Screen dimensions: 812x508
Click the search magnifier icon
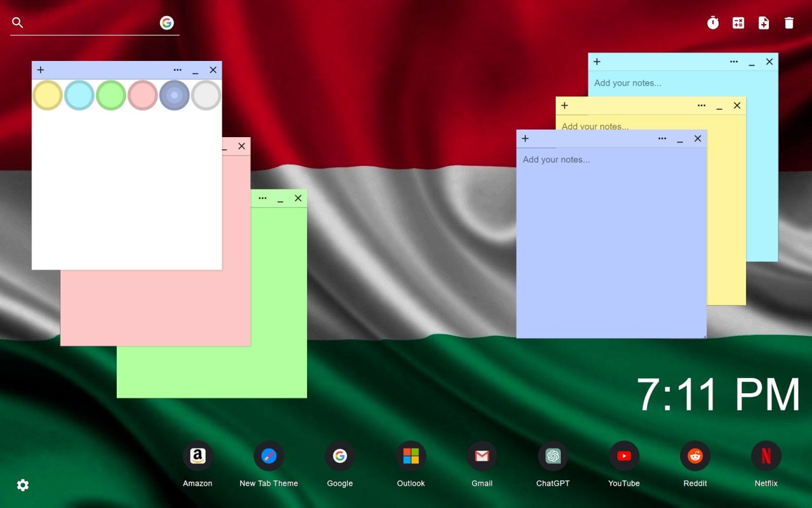tap(18, 23)
